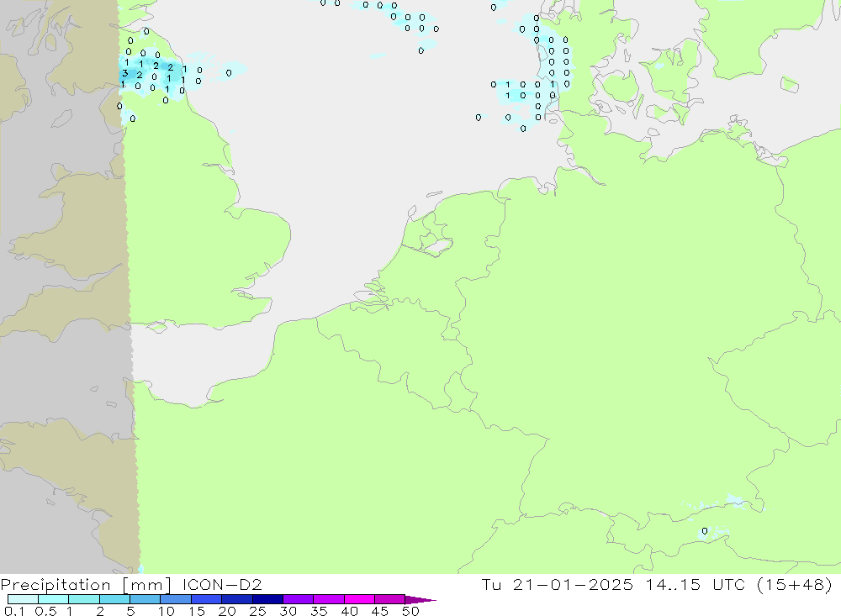Click the 5–10 mm legend color segment
This screenshot has width=841, height=616.
(145, 599)
